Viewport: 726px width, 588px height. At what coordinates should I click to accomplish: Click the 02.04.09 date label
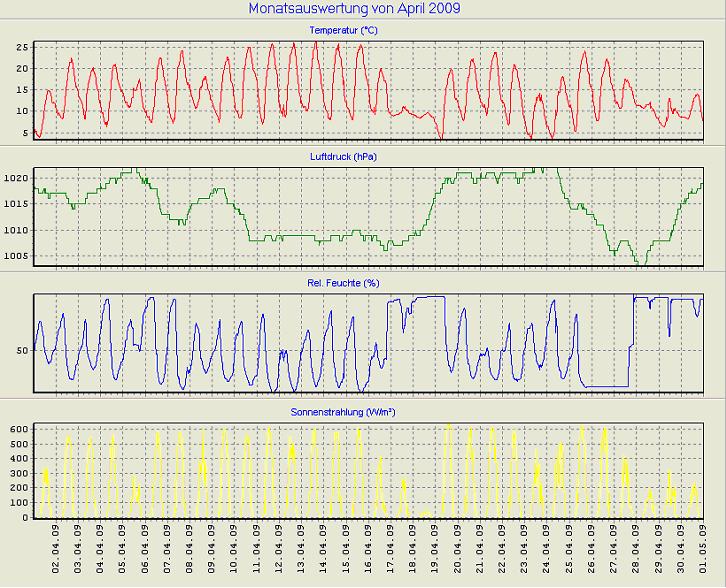point(57,552)
